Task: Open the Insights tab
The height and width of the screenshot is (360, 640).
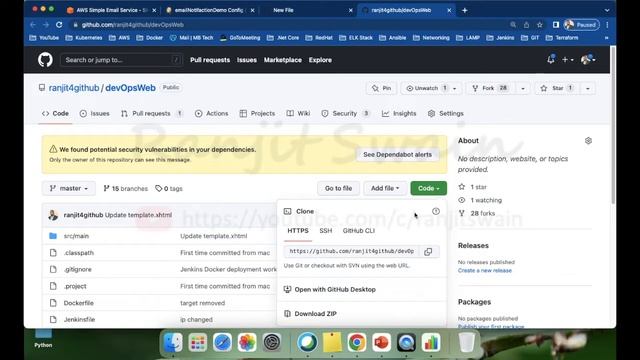Action: pyautogui.click(x=399, y=113)
